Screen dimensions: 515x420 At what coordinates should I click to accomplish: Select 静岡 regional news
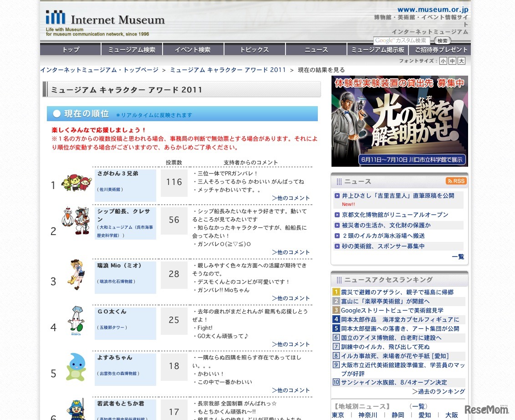coord(398,415)
